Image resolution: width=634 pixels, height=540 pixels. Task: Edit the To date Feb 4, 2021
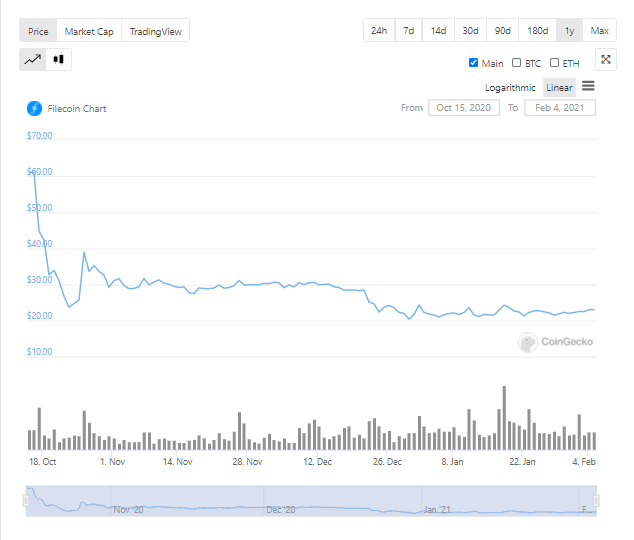coord(560,108)
